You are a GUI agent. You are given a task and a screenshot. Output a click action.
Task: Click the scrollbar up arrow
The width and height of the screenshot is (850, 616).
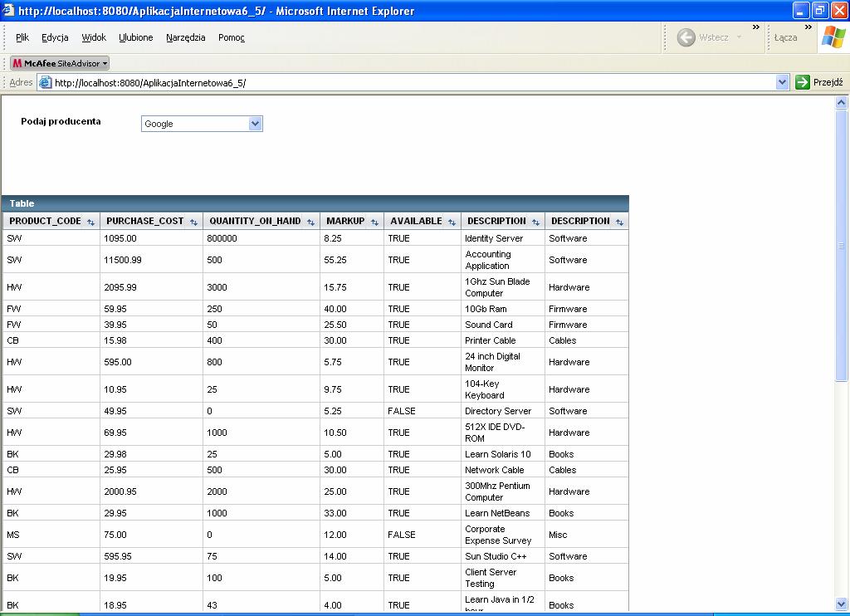pyautogui.click(x=842, y=102)
